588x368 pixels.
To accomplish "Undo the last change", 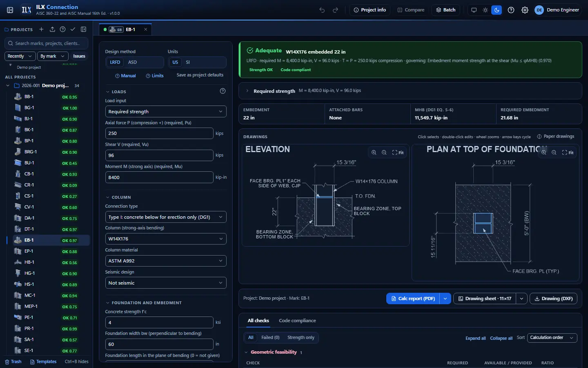I will tap(322, 10).
